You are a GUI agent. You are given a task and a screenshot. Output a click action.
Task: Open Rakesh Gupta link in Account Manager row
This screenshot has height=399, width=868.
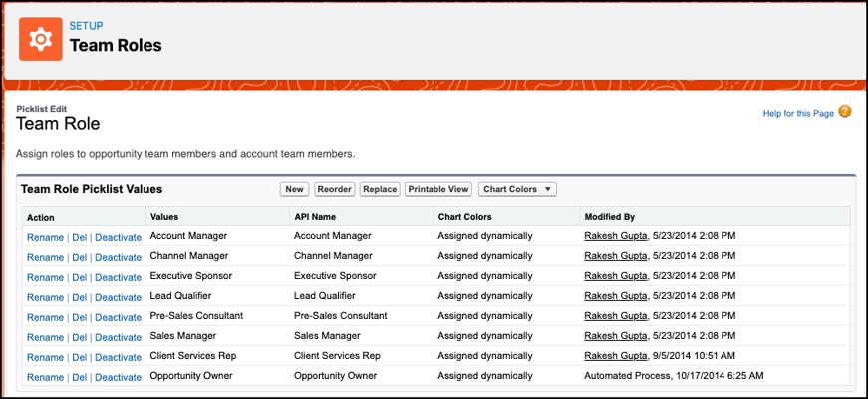click(x=615, y=236)
